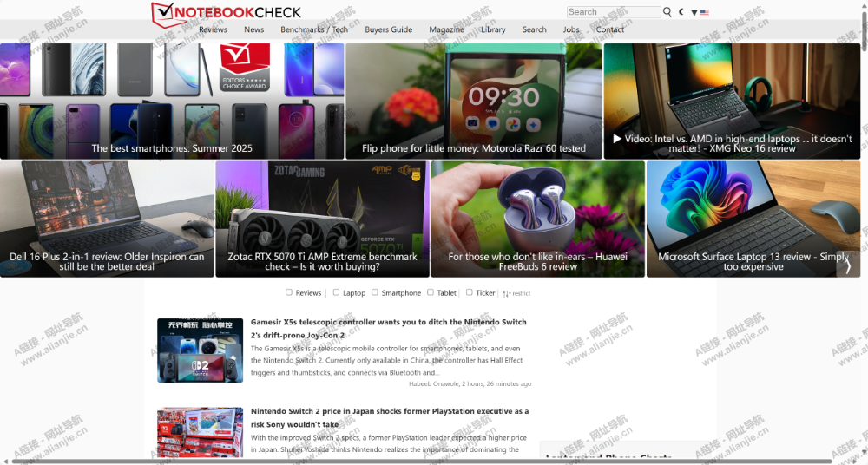Check the Laptop filter checkbox
The image size is (868, 465).
click(336, 292)
